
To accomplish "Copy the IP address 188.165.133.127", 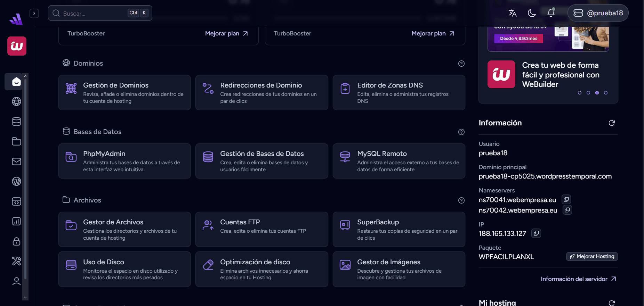I will click(536, 233).
